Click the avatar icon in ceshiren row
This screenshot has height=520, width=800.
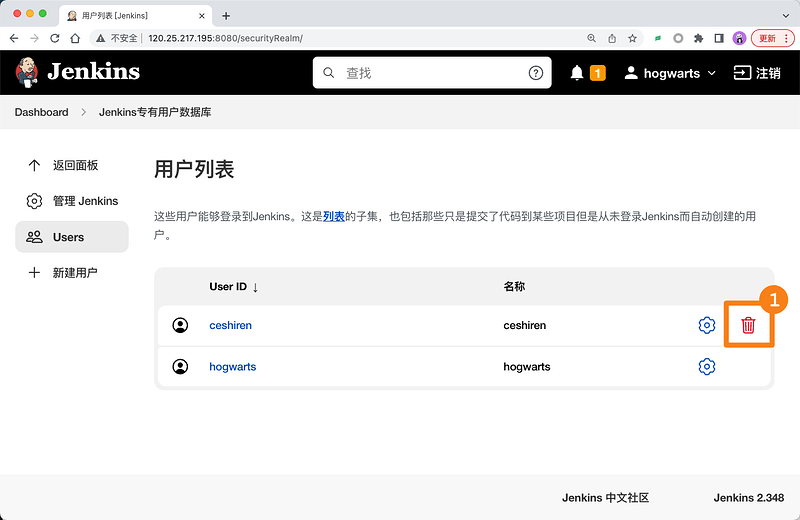(x=180, y=325)
